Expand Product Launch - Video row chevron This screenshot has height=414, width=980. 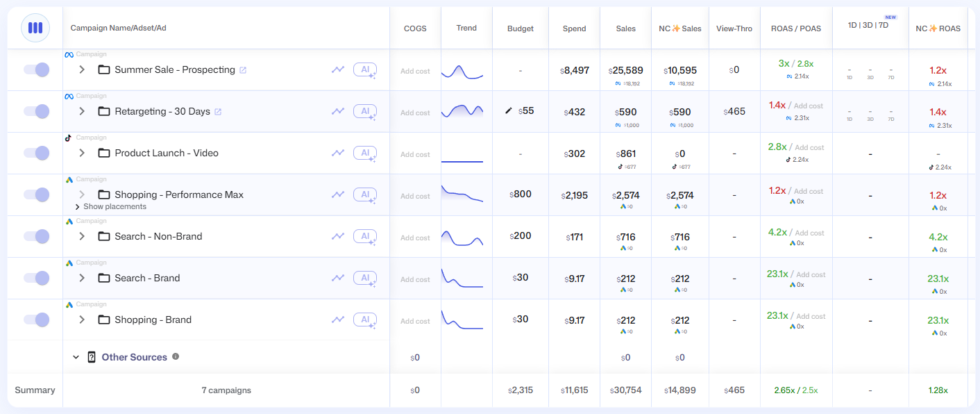[82, 153]
